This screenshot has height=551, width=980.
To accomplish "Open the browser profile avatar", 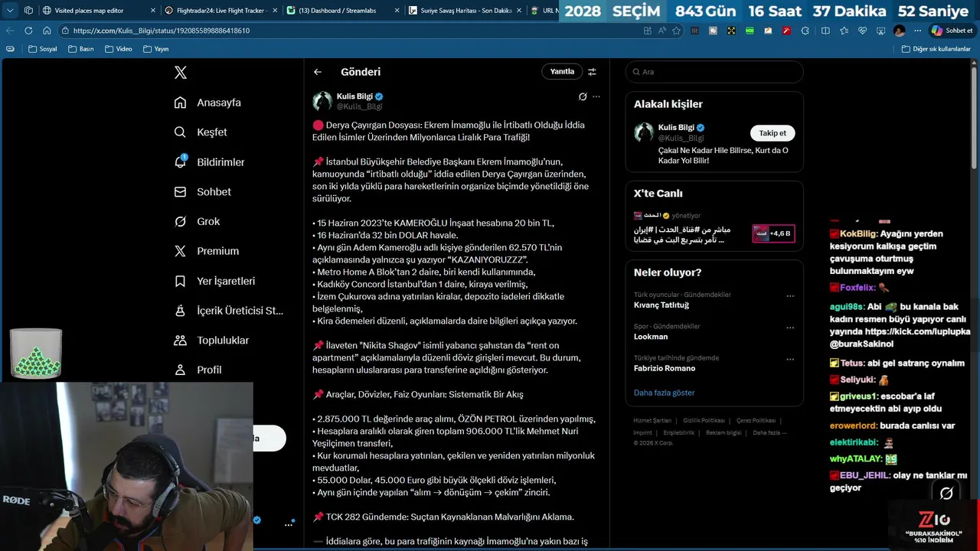I will [x=900, y=31].
